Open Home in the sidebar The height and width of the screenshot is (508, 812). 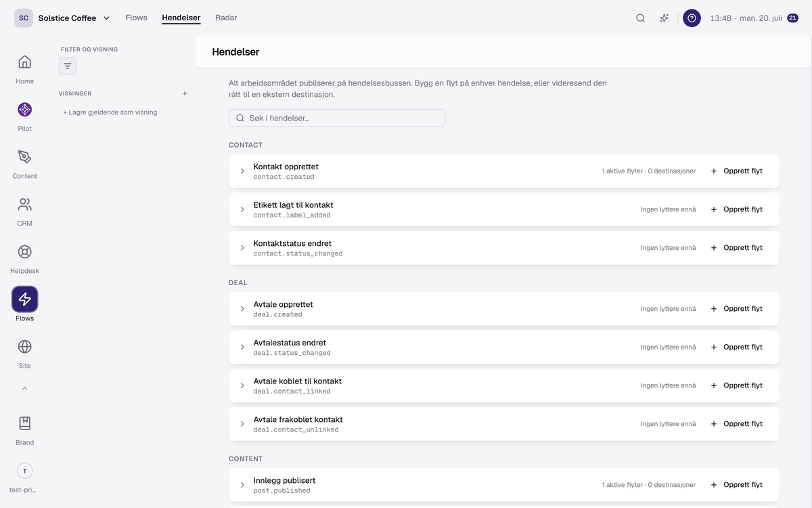tap(24, 69)
